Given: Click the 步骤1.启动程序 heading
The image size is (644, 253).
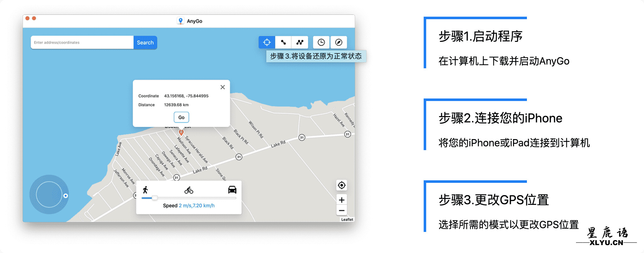Looking at the screenshot, I should tap(480, 36).
